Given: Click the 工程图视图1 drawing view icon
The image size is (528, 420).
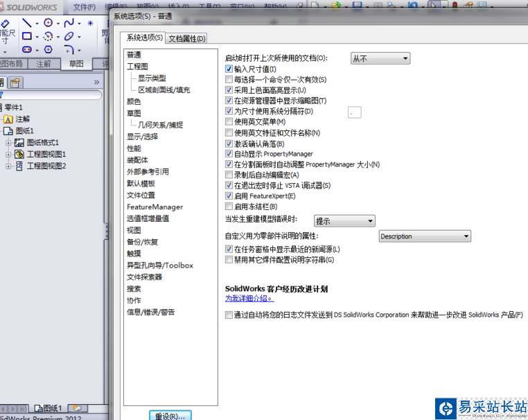Looking at the screenshot, I should [x=19, y=155].
